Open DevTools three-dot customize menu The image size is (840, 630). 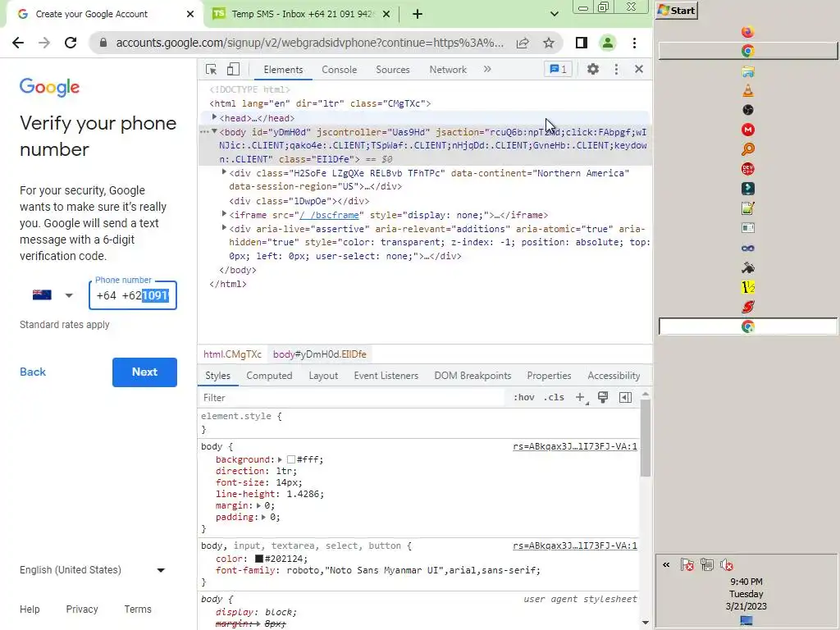coord(616,69)
